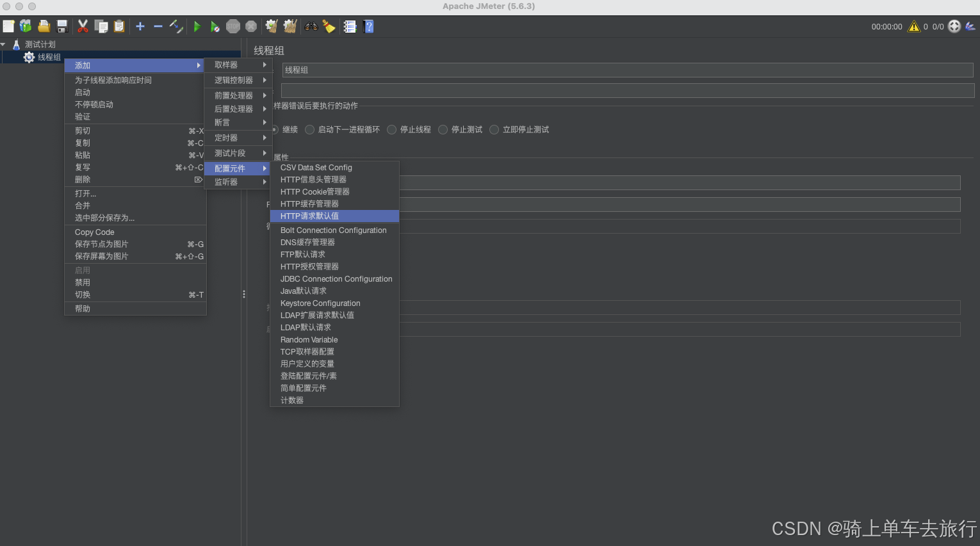Viewport: 980px width, 546px height.
Task: Select the 启动下一进程循环 radio button
Action: [x=310, y=129]
